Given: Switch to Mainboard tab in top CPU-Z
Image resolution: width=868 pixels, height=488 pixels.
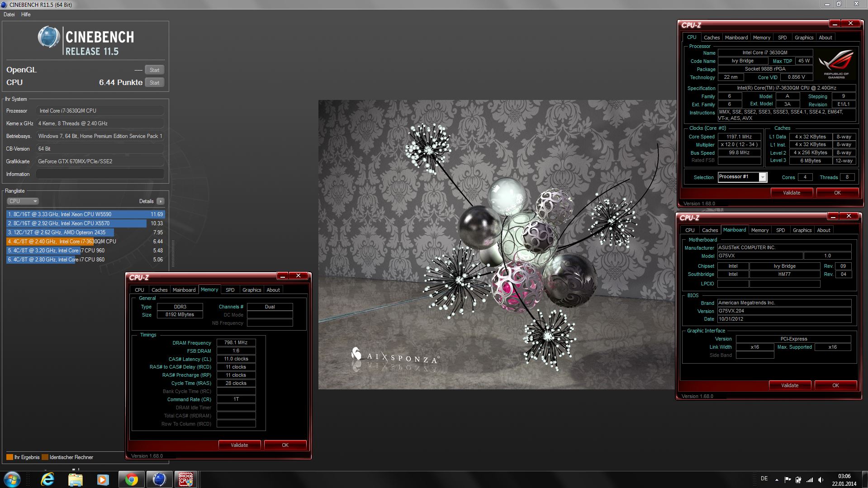Looking at the screenshot, I should [x=736, y=38].
